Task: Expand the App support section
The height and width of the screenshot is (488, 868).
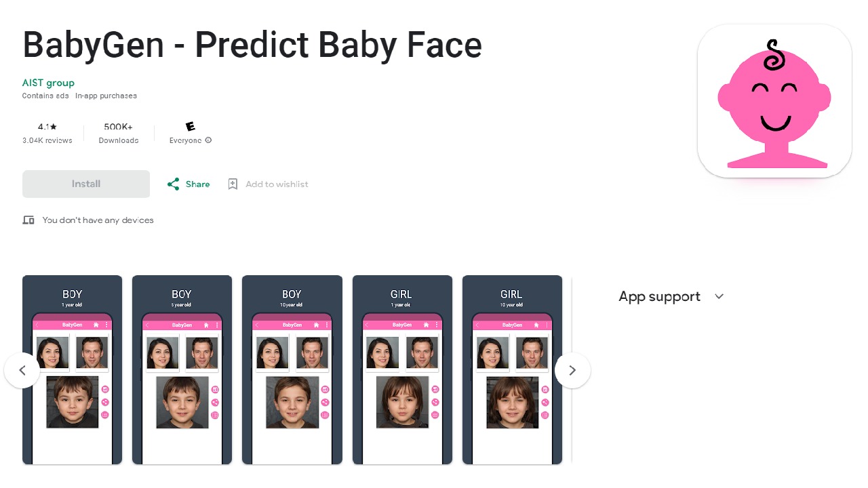Action: 719,296
